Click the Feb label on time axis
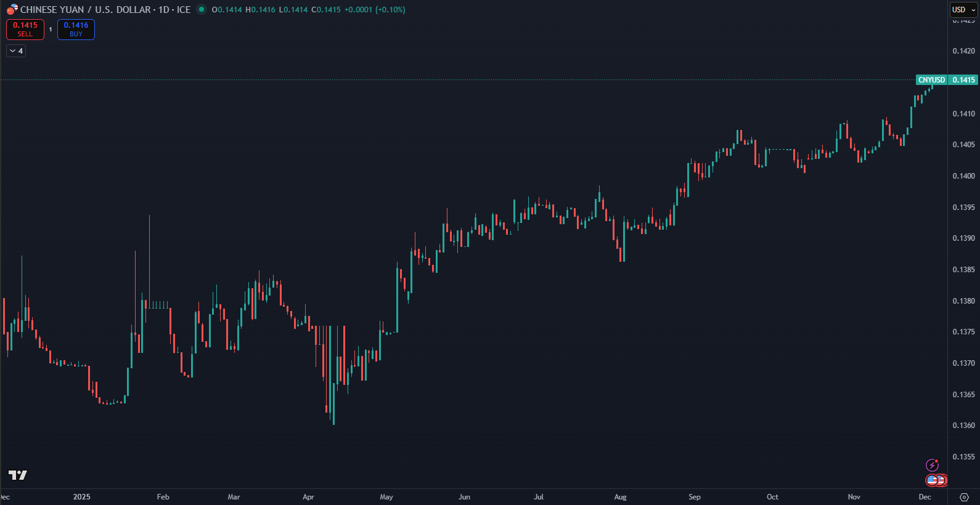 [163, 497]
